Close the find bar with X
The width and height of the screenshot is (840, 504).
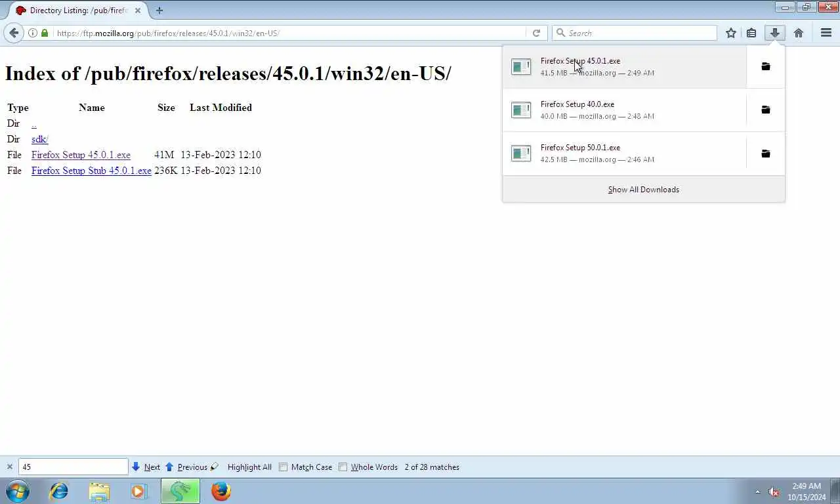[x=10, y=467]
